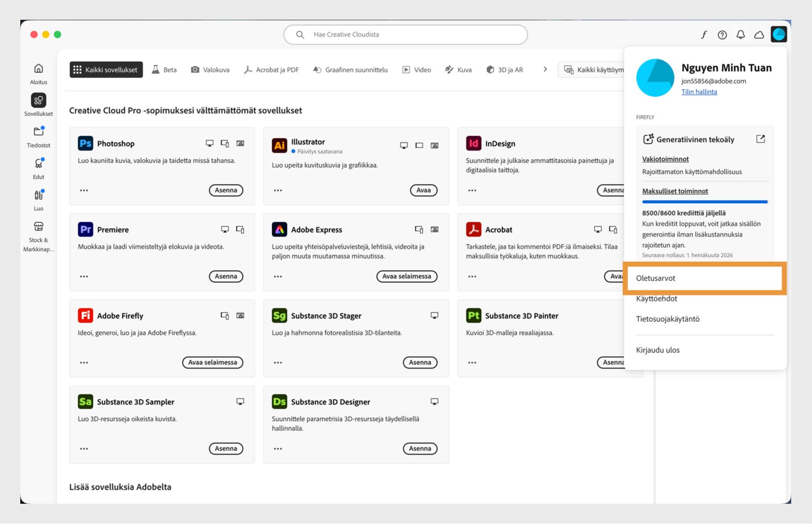Viewport: 812px width, 524px height.
Task: Install Substance 3D Sampler
Action: point(226,449)
